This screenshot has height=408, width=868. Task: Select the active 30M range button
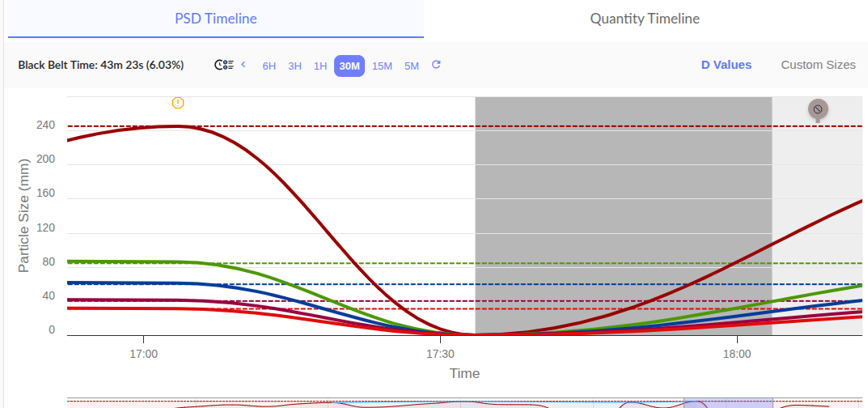coord(349,66)
